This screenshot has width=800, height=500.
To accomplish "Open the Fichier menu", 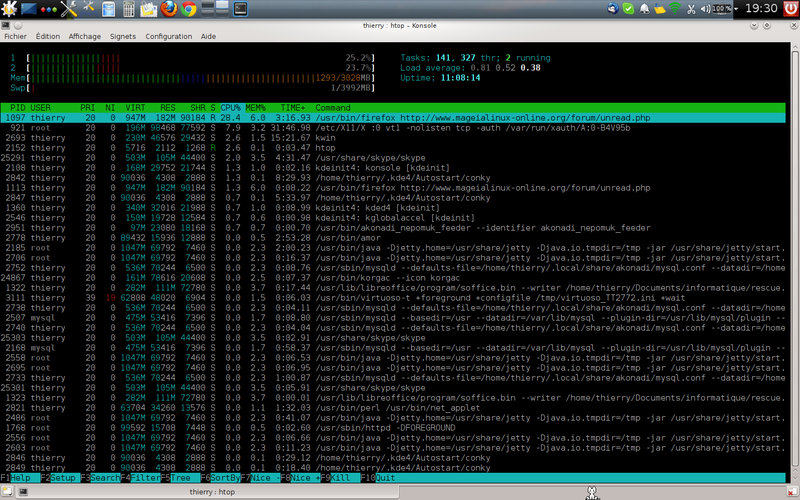I will coord(15,36).
